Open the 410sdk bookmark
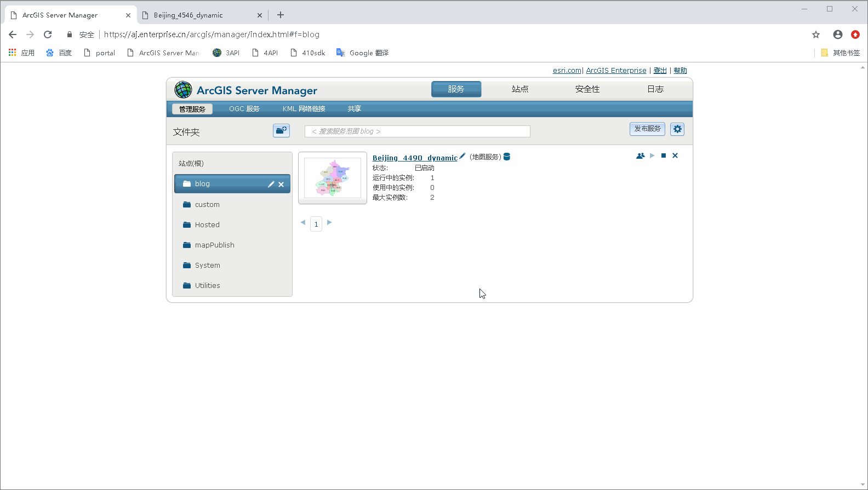The width and height of the screenshot is (868, 490). tap(307, 53)
